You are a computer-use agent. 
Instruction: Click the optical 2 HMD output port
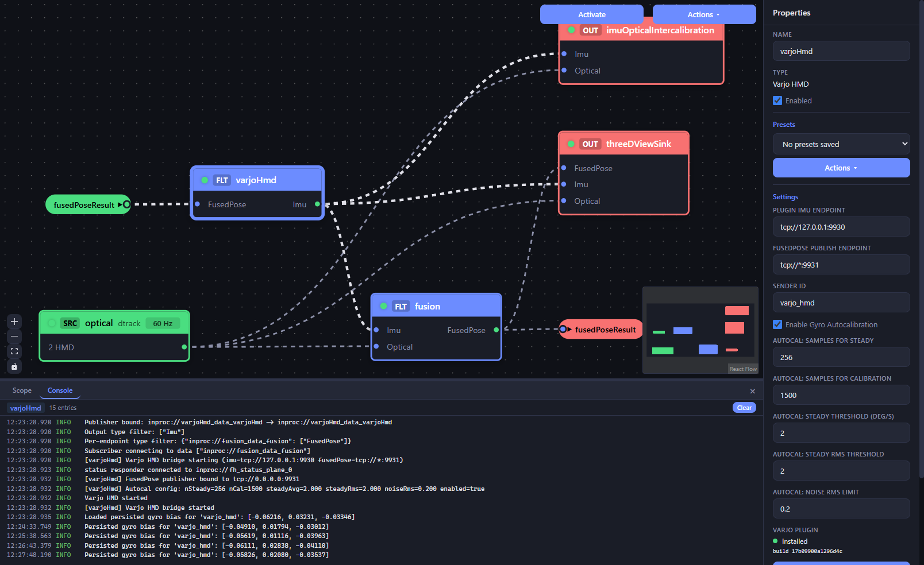[x=184, y=347]
